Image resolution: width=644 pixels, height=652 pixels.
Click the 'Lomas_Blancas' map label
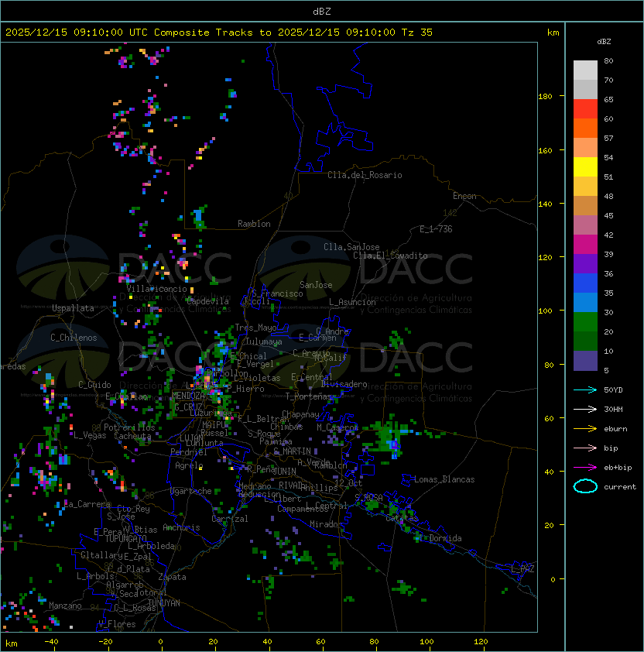click(x=444, y=479)
